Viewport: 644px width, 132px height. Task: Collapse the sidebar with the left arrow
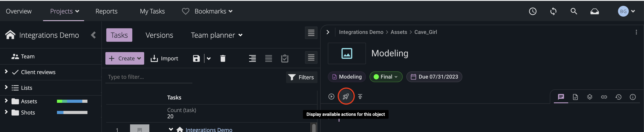[94, 35]
